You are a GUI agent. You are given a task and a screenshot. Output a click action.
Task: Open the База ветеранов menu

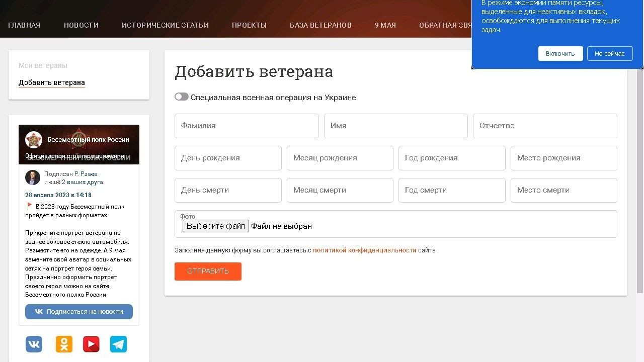(x=320, y=25)
